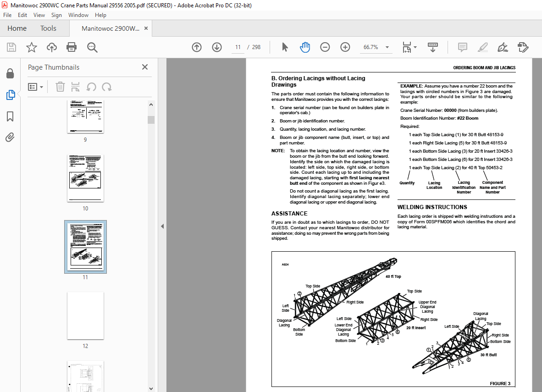Click the stamp tool icon
This screenshot has width=542, height=392.
tap(523, 47)
